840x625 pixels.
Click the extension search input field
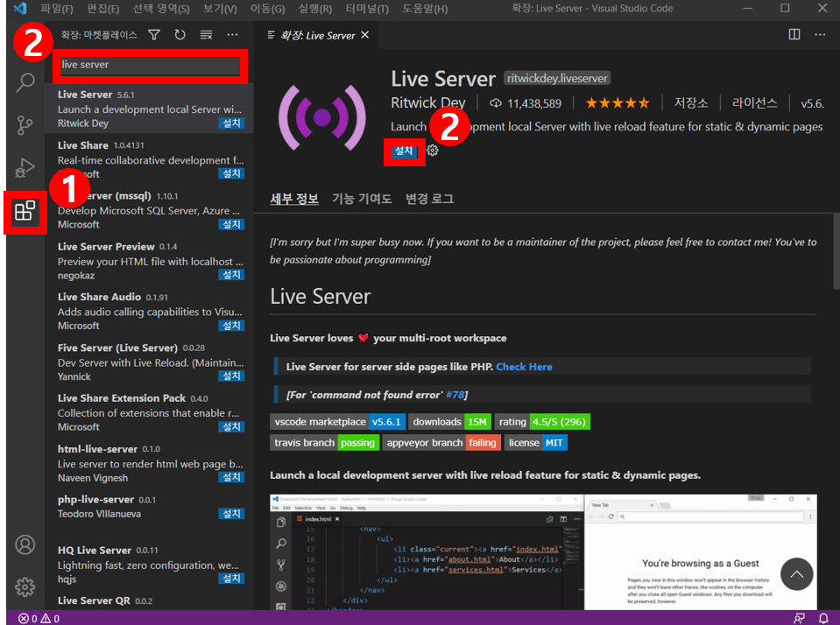[x=150, y=65]
